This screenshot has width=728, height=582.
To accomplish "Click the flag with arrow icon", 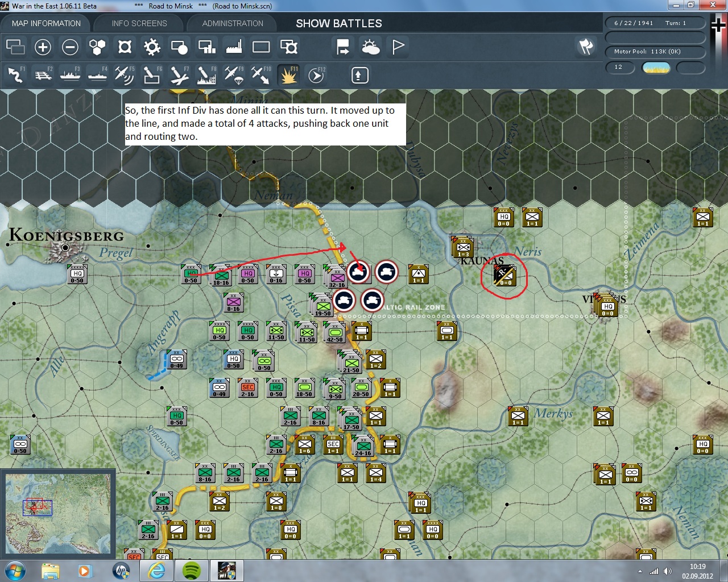I will [x=343, y=47].
